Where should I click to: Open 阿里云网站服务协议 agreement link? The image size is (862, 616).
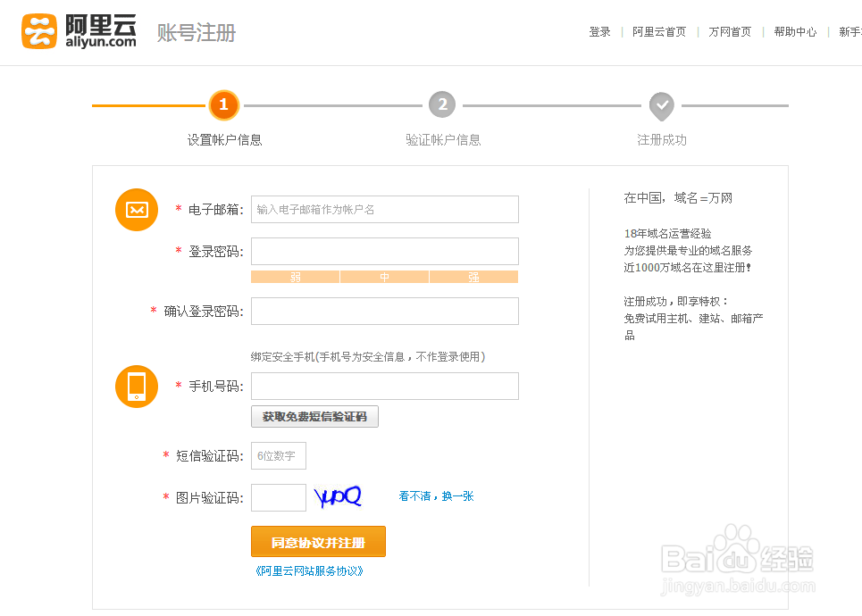point(309,571)
